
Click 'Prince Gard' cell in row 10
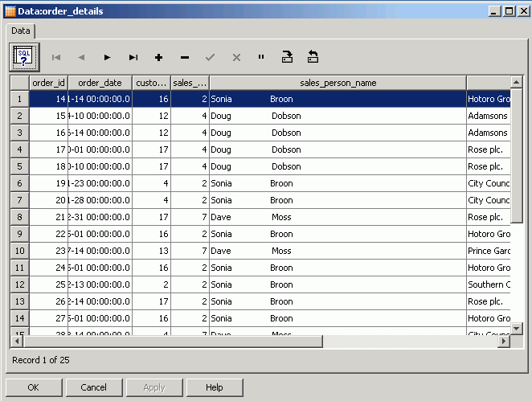coord(489,251)
